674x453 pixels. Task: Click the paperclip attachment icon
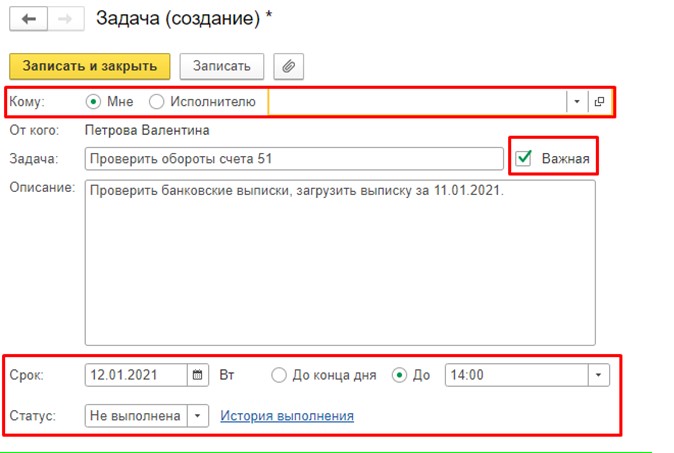(288, 66)
